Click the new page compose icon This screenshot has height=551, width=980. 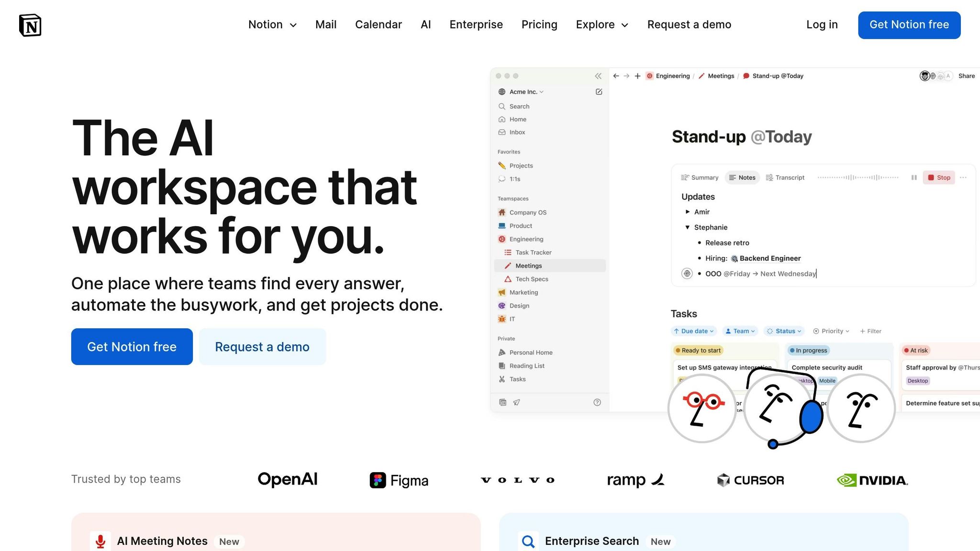(x=599, y=92)
